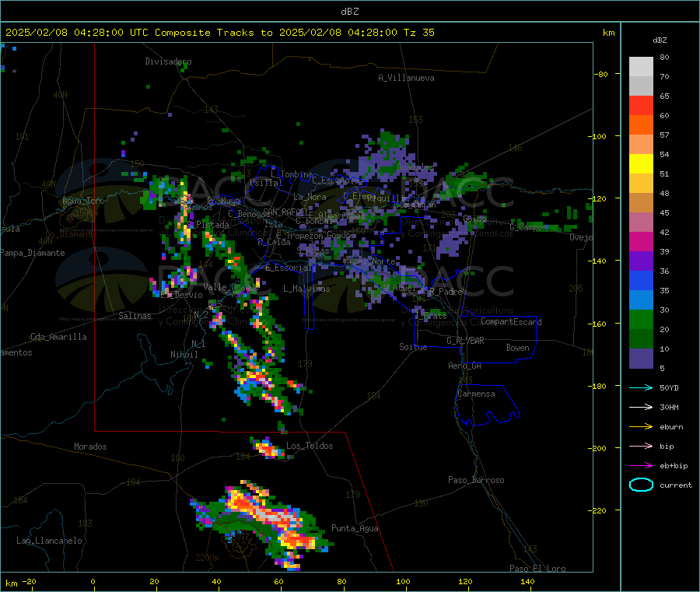700x592 pixels.
Task: Click the Tz 35 threshold text in header
Action: [x=418, y=33]
